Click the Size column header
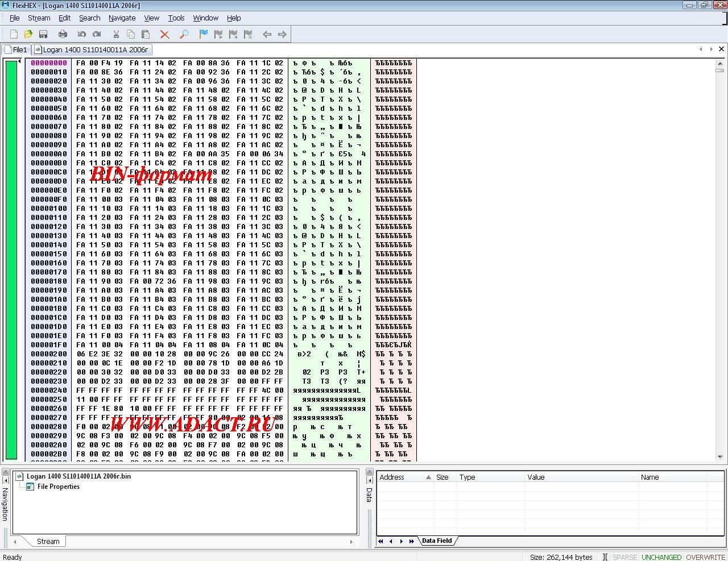 [445, 477]
